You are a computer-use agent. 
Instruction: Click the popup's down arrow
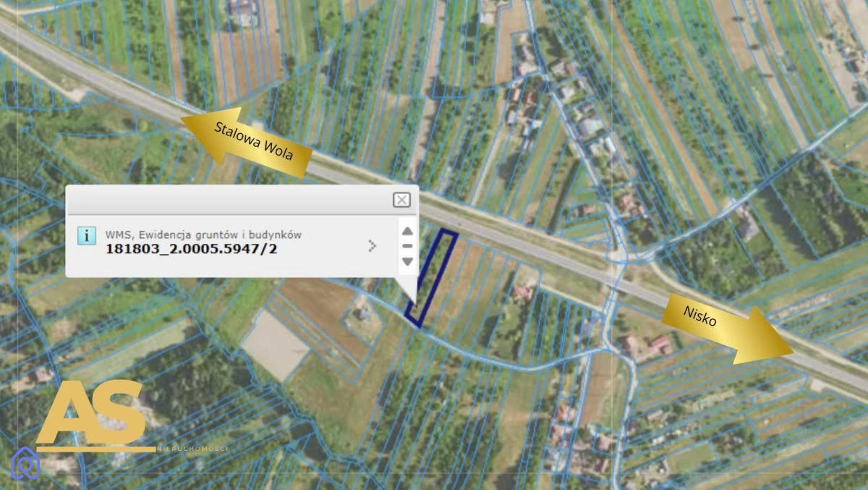(x=407, y=261)
